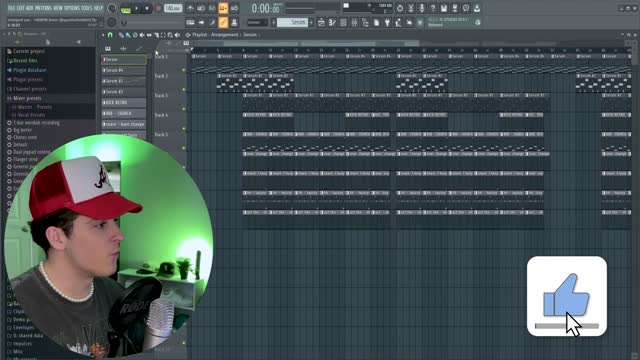640x360 pixels.
Task: Adjust the master volume knob
Action: pos(111,8)
